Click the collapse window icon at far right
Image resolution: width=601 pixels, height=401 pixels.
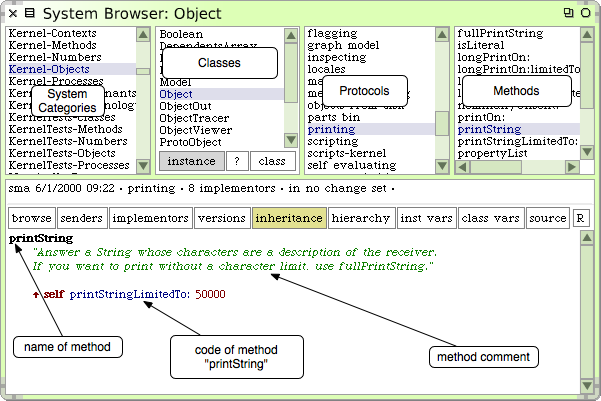[588, 12]
